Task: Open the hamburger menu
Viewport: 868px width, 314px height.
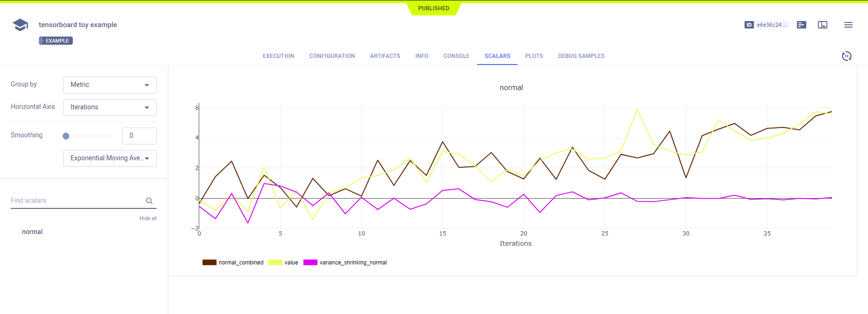Action: tap(848, 25)
